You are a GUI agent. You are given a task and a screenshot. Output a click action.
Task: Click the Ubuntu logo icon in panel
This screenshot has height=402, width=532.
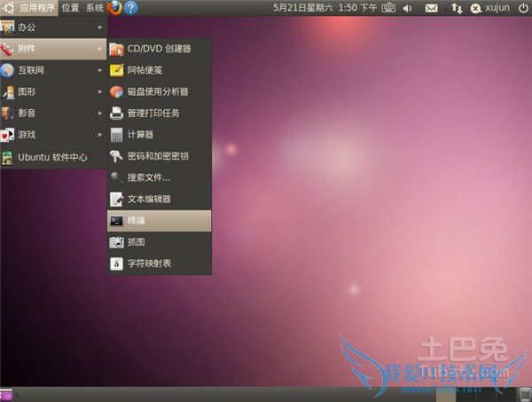pyautogui.click(x=9, y=7)
